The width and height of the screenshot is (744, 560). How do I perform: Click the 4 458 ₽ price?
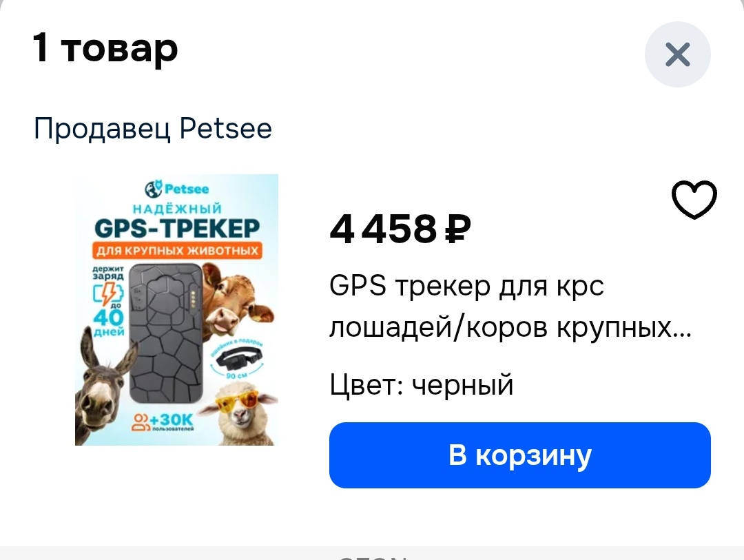pyautogui.click(x=400, y=229)
